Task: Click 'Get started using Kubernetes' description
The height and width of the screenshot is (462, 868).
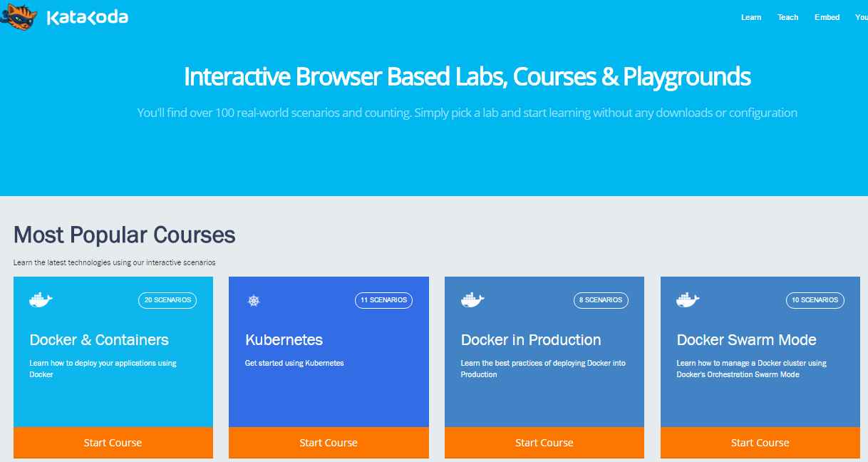Action: (294, 363)
